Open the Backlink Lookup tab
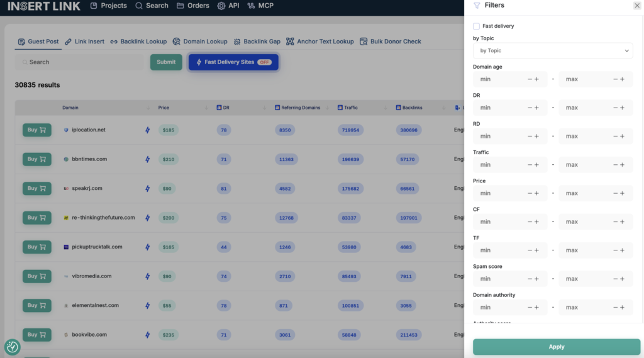This screenshot has width=644, height=358. [x=138, y=42]
